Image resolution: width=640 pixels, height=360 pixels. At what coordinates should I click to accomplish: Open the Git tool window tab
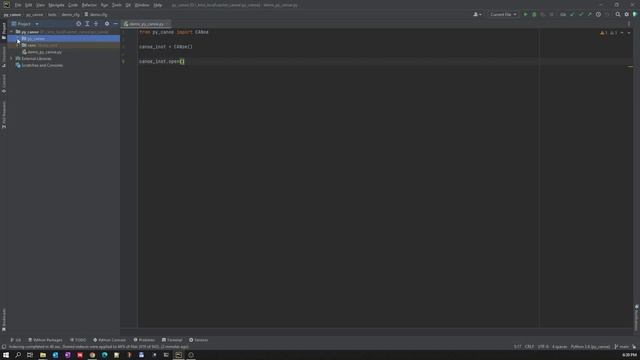click(16, 340)
